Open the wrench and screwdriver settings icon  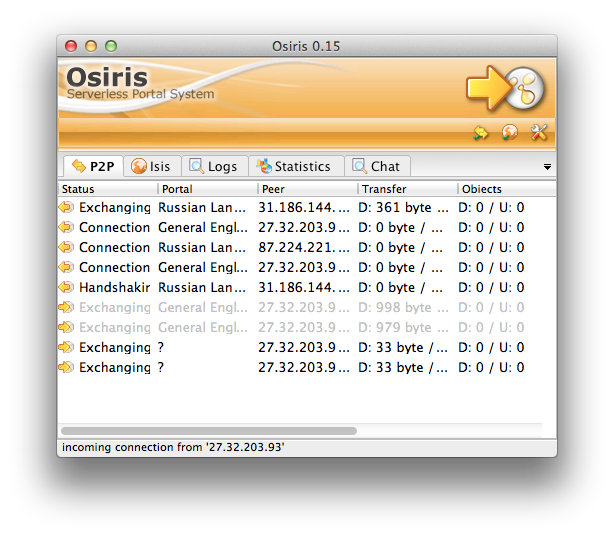click(x=538, y=132)
